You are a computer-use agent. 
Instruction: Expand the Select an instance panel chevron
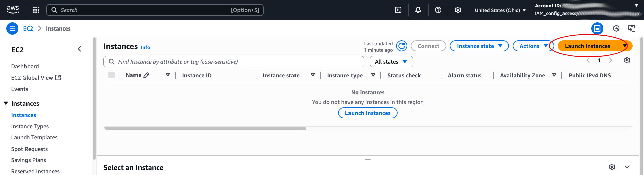[x=627, y=167]
